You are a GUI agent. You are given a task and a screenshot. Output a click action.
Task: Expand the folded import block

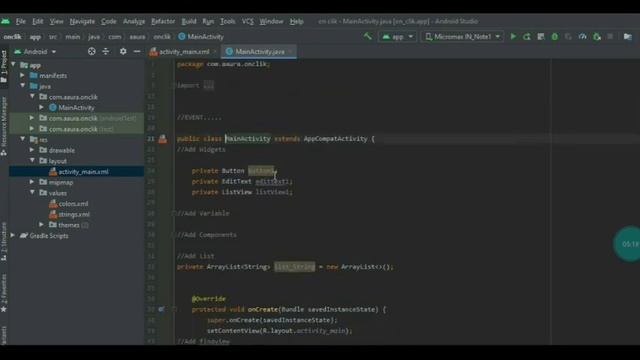[208, 85]
